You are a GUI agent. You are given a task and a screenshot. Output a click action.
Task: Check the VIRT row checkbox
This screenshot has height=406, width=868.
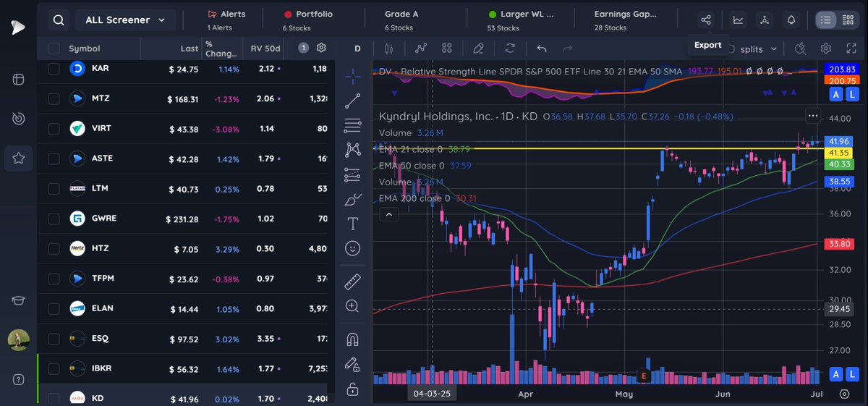54,129
